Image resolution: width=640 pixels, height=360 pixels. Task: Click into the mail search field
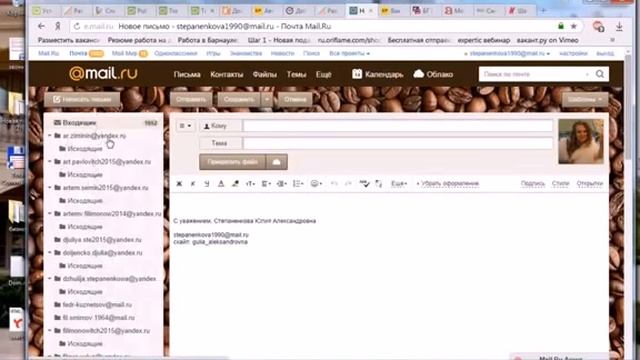[x=534, y=74]
